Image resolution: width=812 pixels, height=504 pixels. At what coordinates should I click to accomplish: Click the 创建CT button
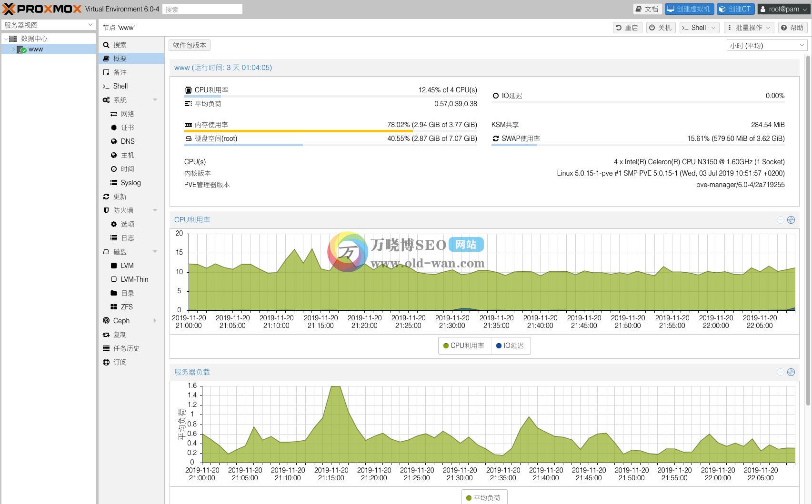click(x=735, y=9)
